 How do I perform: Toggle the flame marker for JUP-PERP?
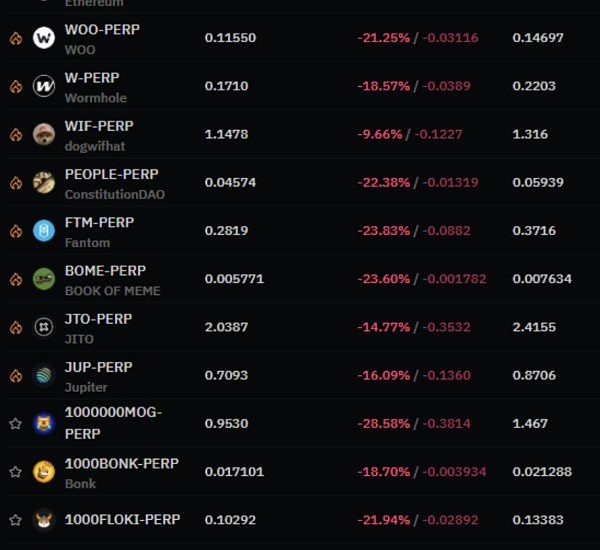[x=16, y=375]
